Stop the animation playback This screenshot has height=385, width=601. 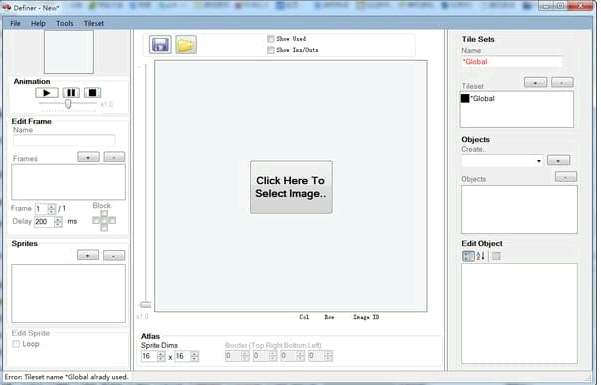pos(92,93)
